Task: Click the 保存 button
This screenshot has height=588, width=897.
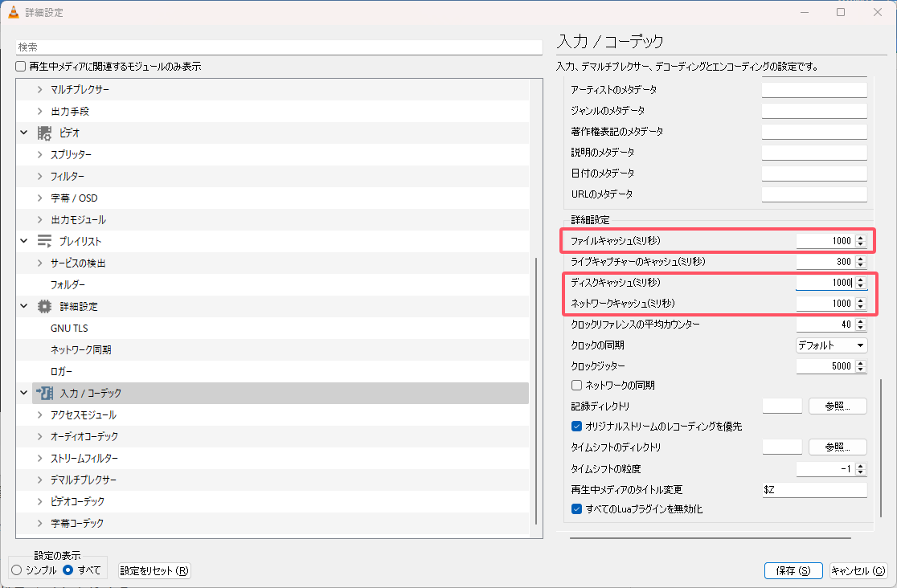Action: click(x=793, y=570)
